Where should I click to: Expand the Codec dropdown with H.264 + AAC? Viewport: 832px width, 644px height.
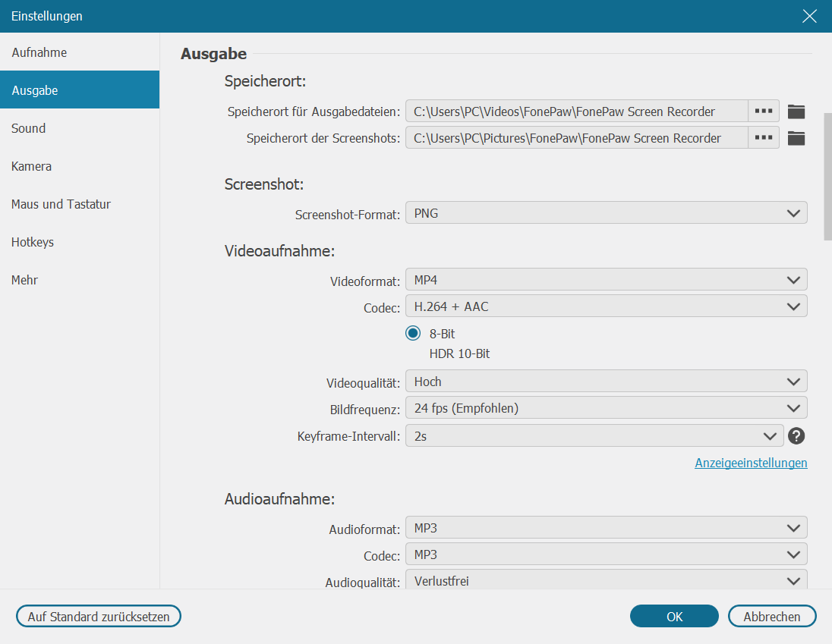click(x=605, y=306)
